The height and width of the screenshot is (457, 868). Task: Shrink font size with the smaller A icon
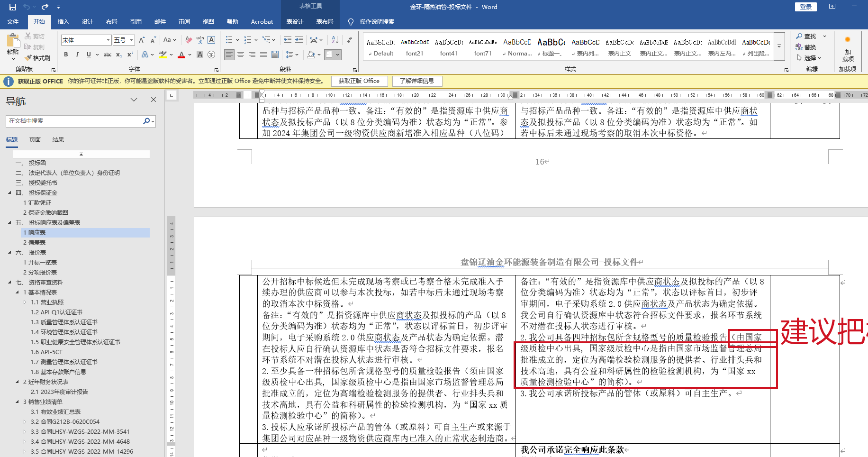coord(153,40)
